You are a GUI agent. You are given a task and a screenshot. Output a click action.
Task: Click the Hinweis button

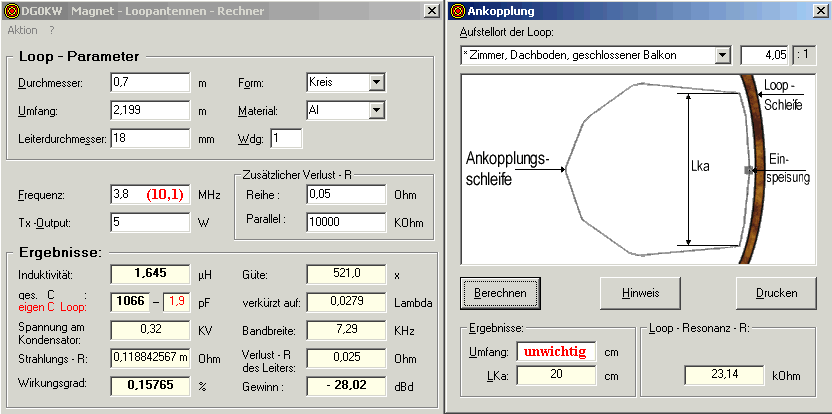(639, 293)
